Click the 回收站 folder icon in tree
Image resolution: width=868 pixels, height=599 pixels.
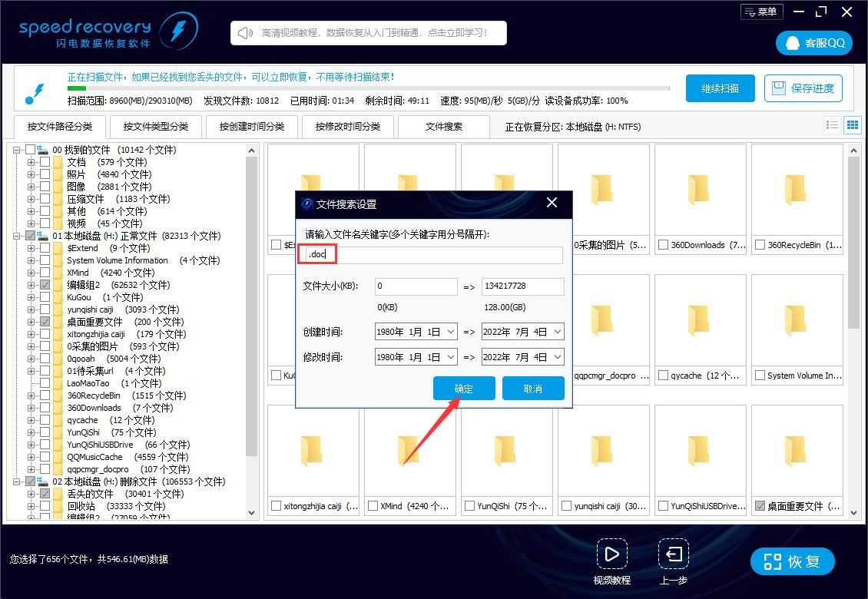click(58, 506)
